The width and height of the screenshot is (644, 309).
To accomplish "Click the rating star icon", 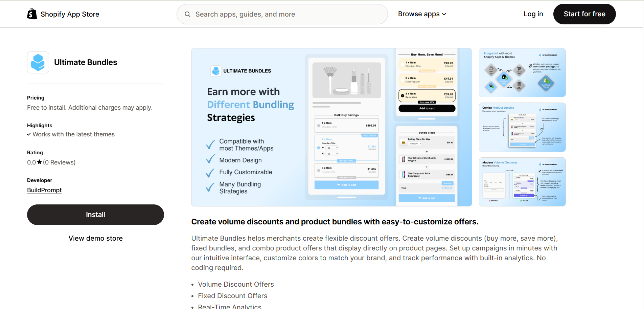I will (39, 162).
